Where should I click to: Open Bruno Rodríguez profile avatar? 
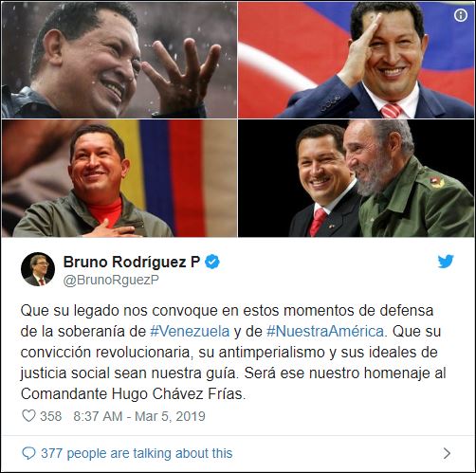click(38, 269)
